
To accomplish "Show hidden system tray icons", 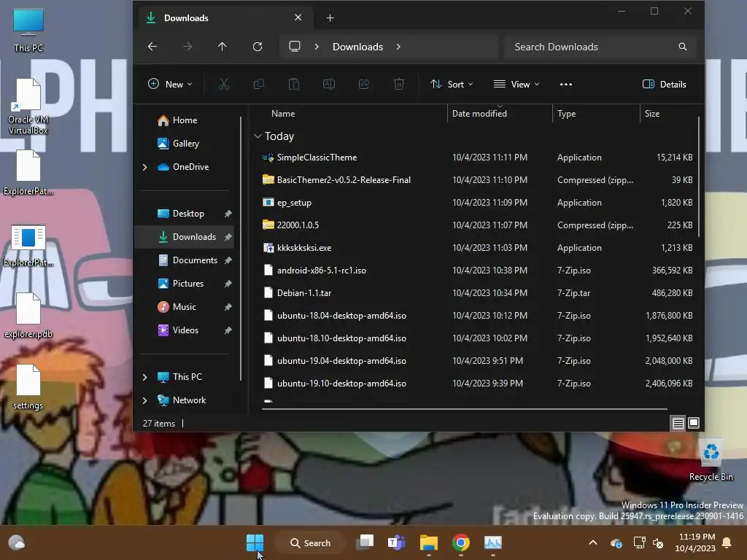I will click(593, 542).
